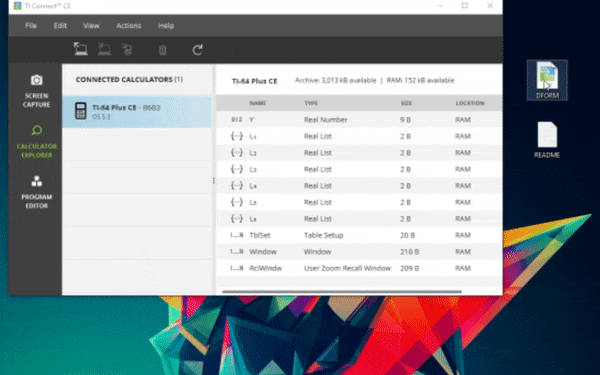Select the README file on desktop
600x375 pixels.
coord(547,140)
